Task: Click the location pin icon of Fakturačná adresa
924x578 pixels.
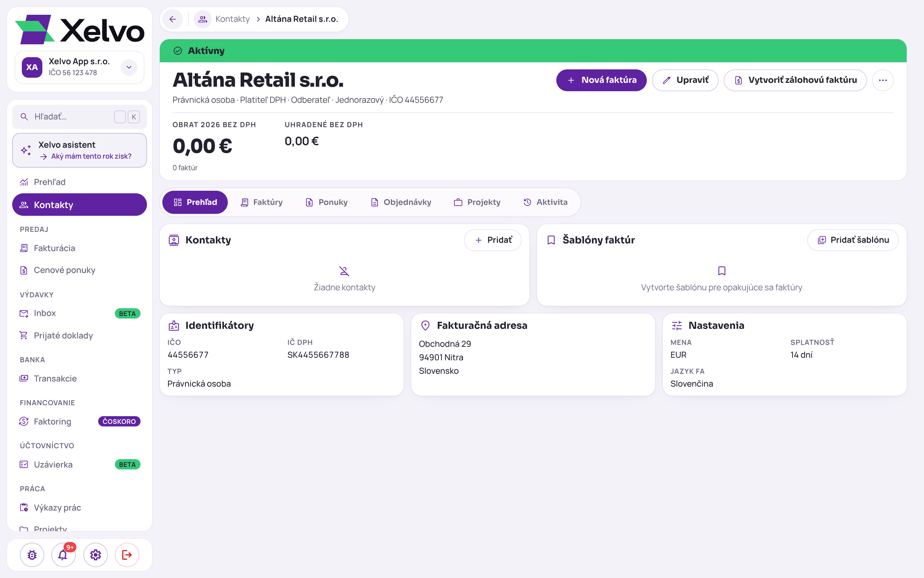Action: click(425, 325)
